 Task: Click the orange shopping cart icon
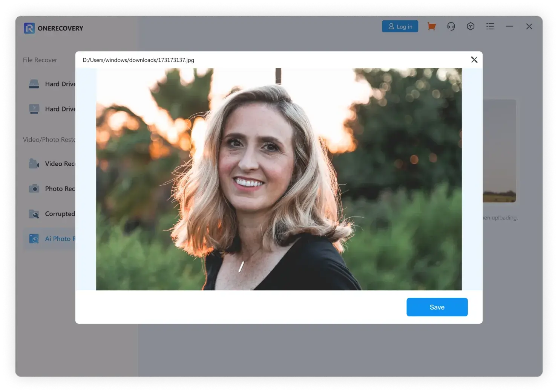(431, 26)
